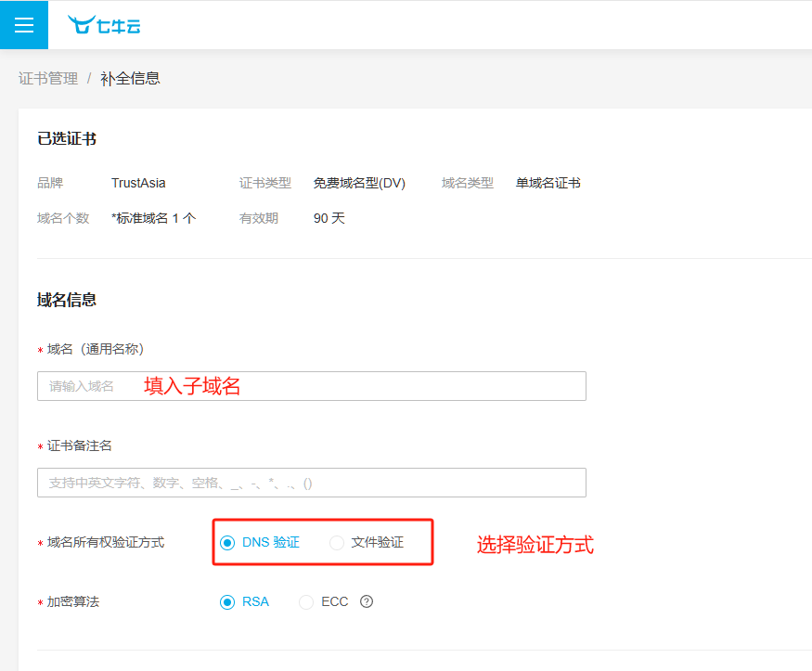This screenshot has width=812, height=671.
Task: Click the help icon next to ECC
Action: 367,601
